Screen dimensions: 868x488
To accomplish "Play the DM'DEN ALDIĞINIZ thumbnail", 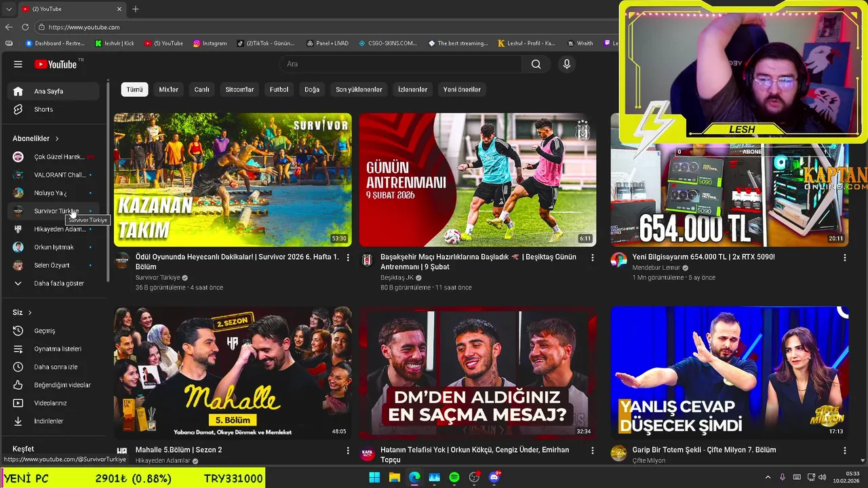I will (x=478, y=373).
